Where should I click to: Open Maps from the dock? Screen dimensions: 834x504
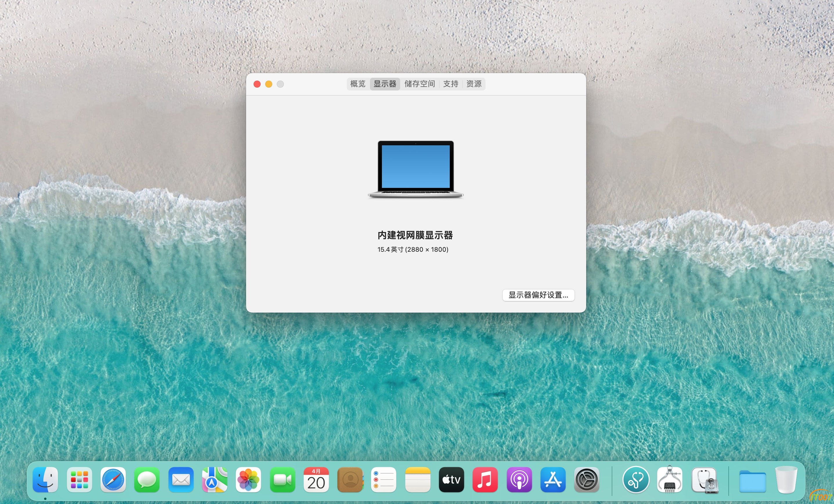tap(214, 480)
